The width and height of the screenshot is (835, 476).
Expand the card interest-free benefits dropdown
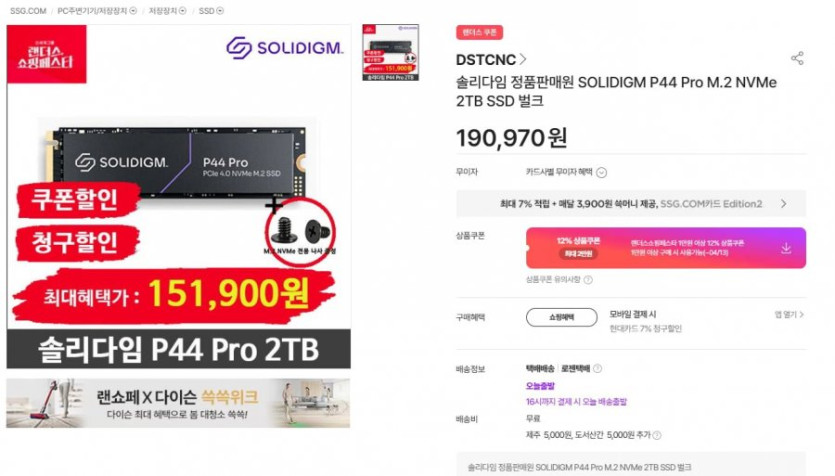601,172
